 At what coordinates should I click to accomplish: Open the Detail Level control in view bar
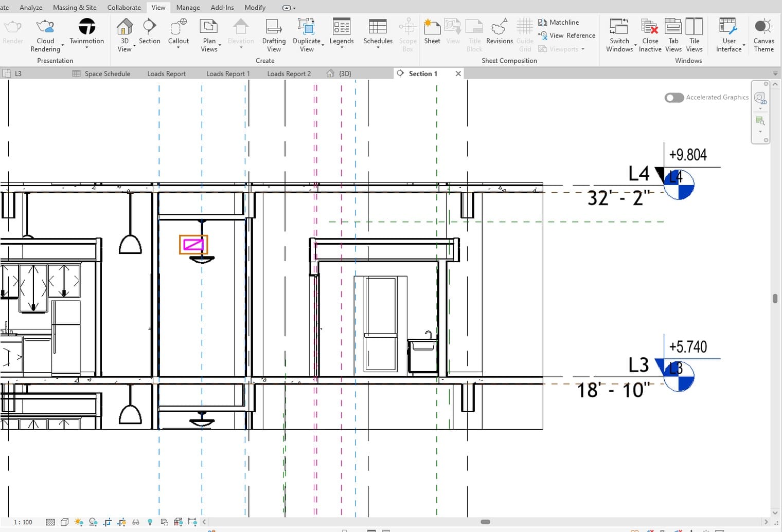(50, 522)
